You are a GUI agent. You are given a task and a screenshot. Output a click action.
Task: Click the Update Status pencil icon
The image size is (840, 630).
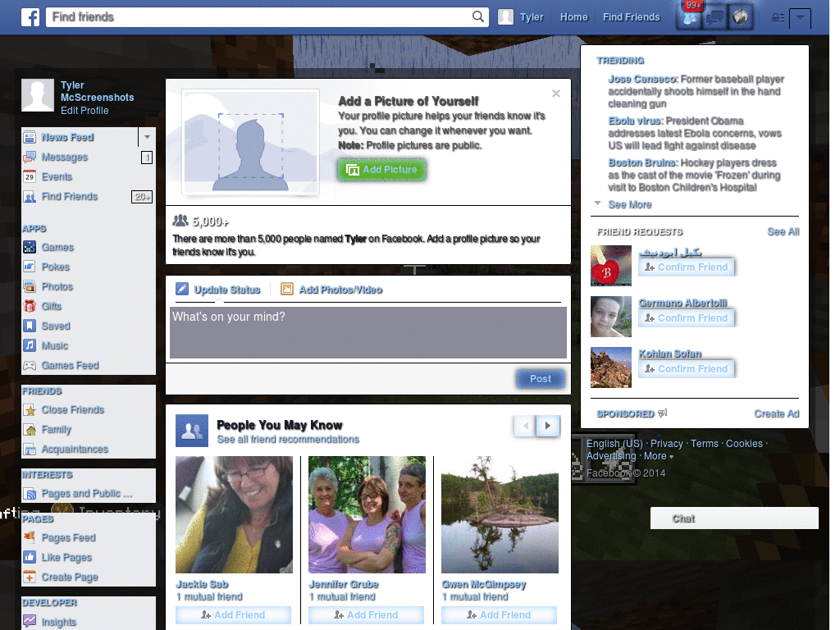[x=181, y=289]
